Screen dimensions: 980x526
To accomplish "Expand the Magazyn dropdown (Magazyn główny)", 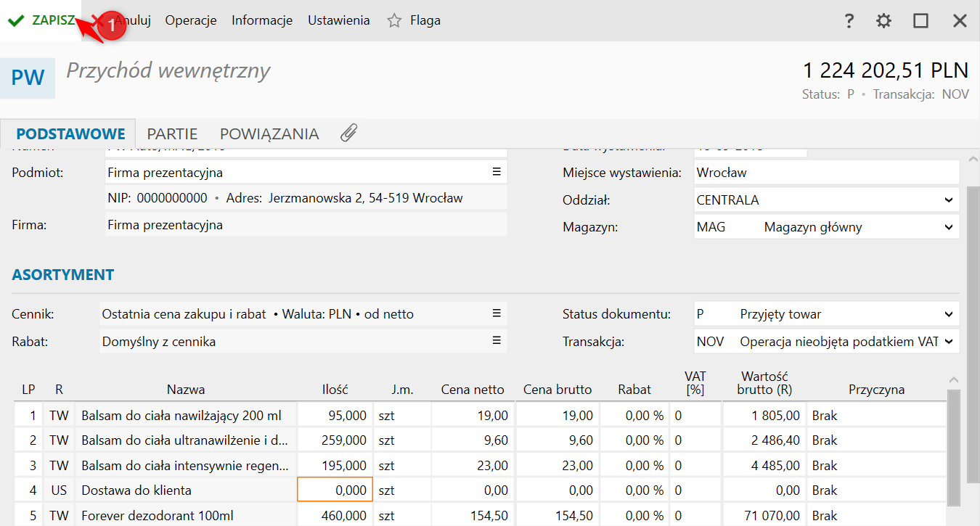I will pyautogui.click(x=948, y=227).
